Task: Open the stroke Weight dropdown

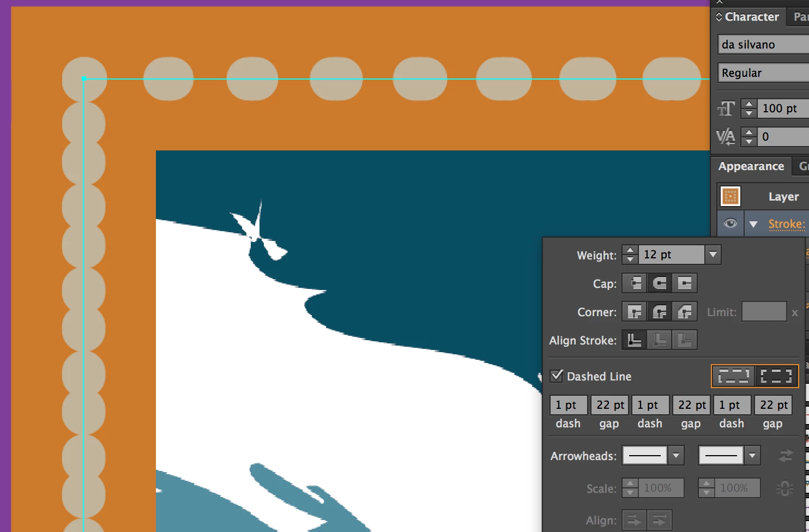Action: tap(713, 255)
